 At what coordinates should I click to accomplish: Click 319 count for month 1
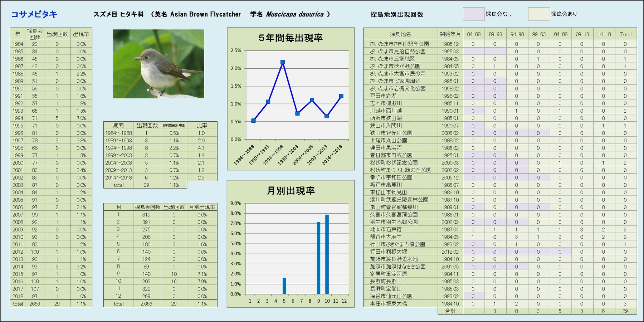146,215
